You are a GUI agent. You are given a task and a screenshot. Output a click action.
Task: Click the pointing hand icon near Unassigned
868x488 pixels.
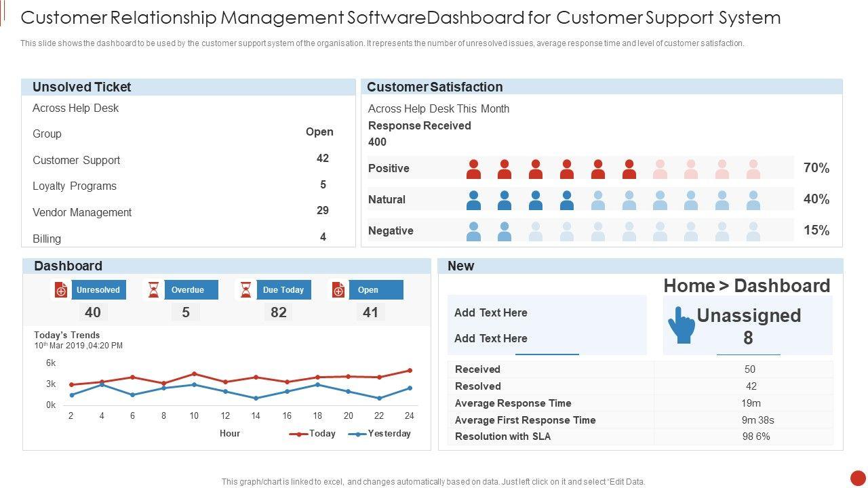point(682,325)
